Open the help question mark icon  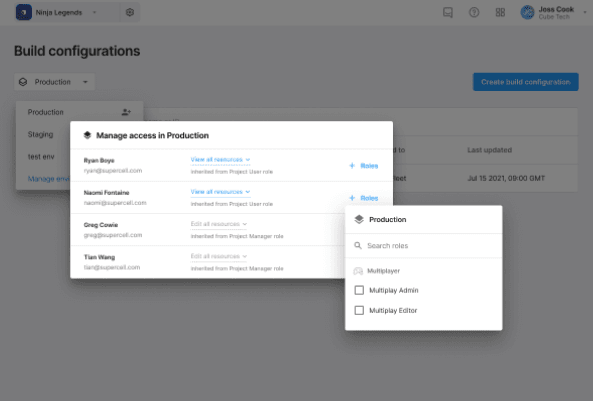click(x=474, y=12)
